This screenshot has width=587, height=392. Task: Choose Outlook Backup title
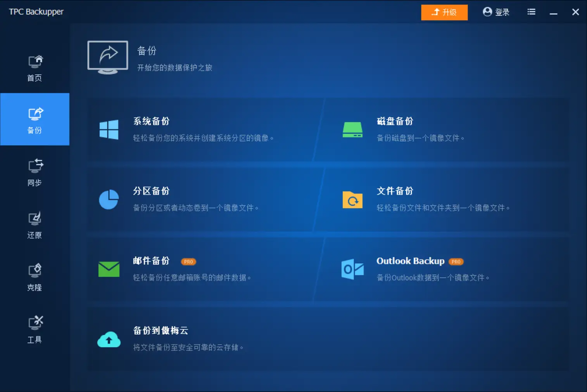click(x=410, y=261)
